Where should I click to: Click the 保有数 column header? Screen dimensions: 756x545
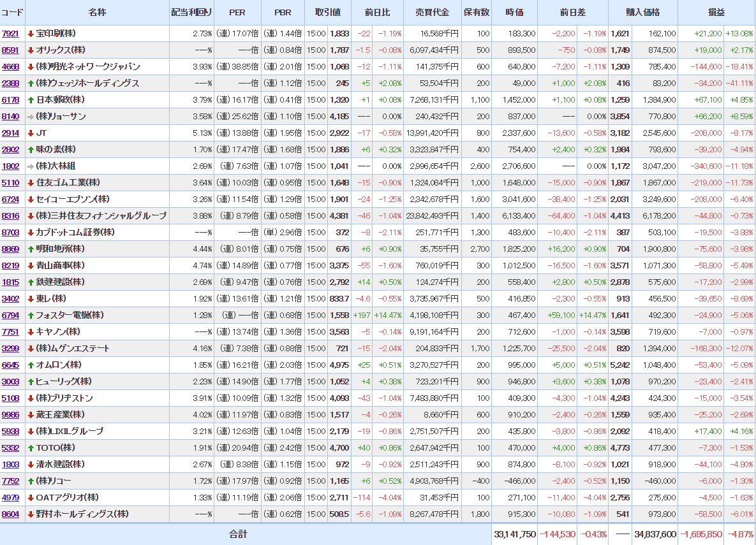pyautogui.click(x=476, y=13)
